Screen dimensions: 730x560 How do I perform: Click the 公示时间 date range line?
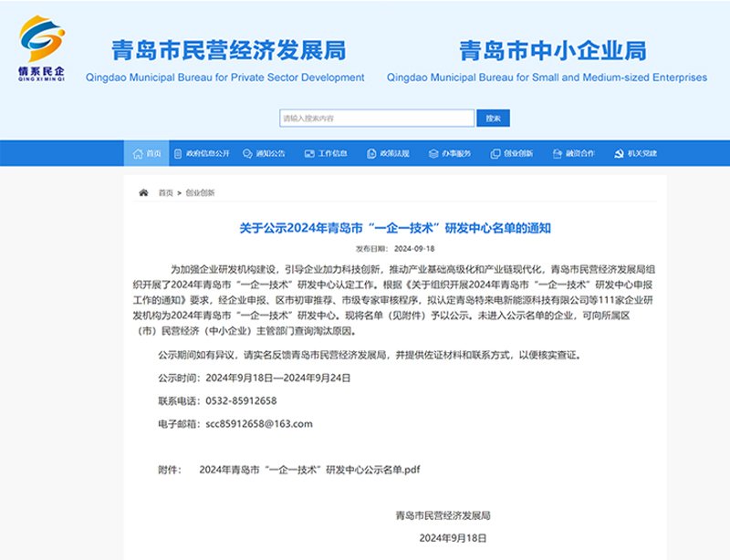point(255,378)
